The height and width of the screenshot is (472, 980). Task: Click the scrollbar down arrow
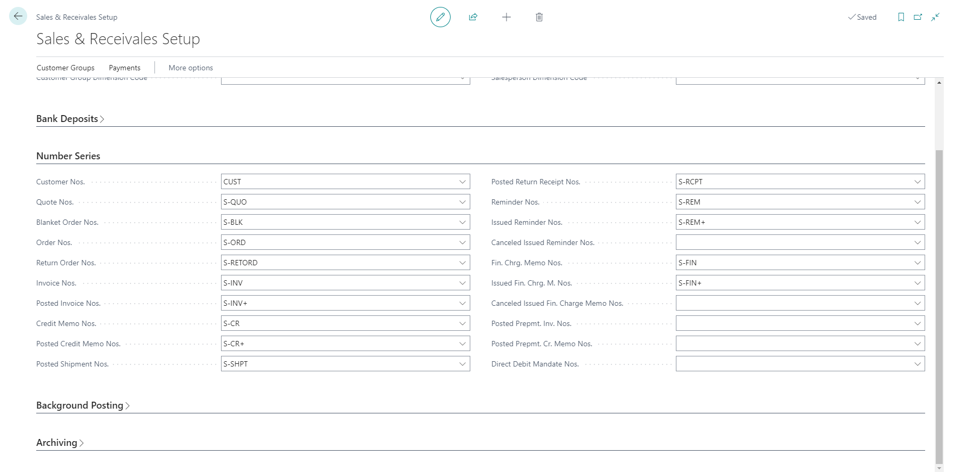click(939, 468)
